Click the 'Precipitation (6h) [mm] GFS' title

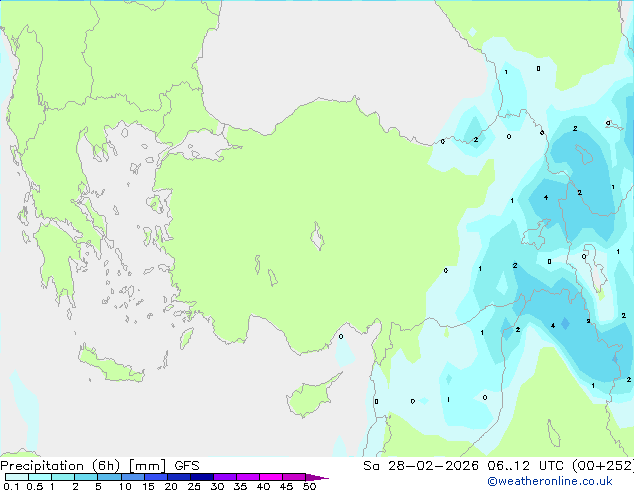click(x=100, y=466)
